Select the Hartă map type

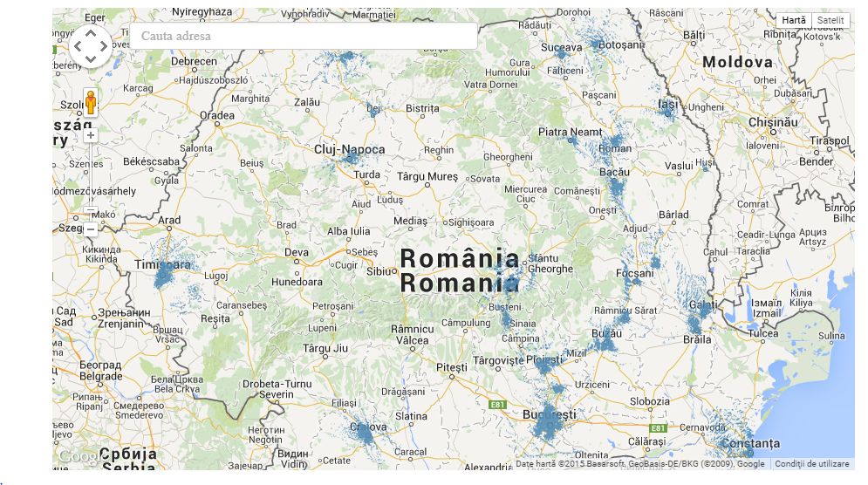coord(794,21)
